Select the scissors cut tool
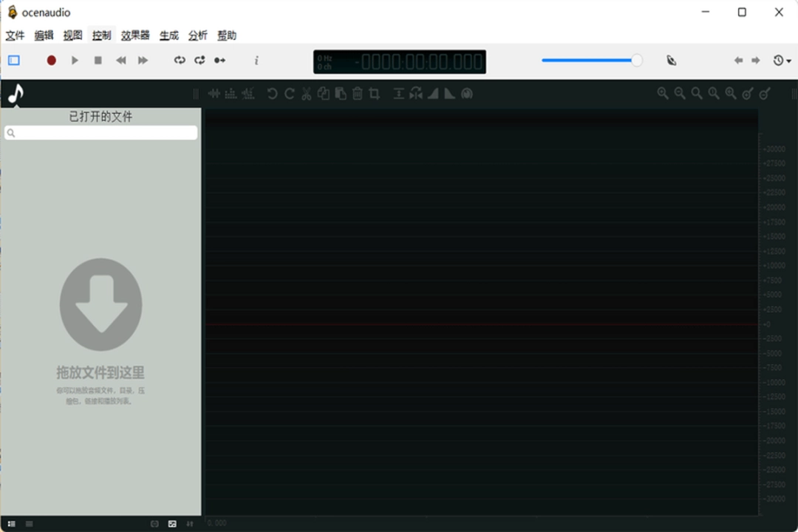Screen dimensions: 798x532 click(306, 94)
